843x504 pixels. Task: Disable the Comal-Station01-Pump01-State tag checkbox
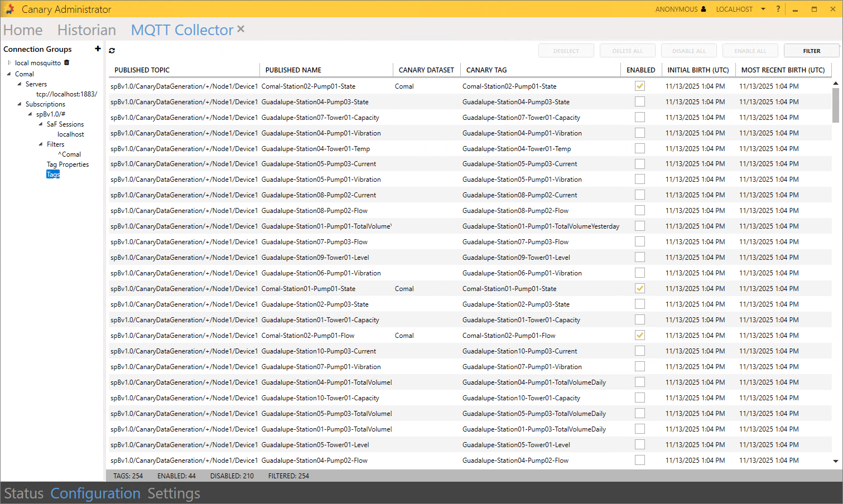point(640,288)
